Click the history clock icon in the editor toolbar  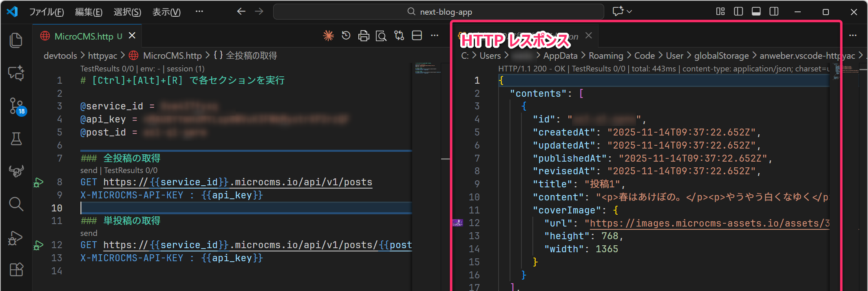[x=346, y=36]
